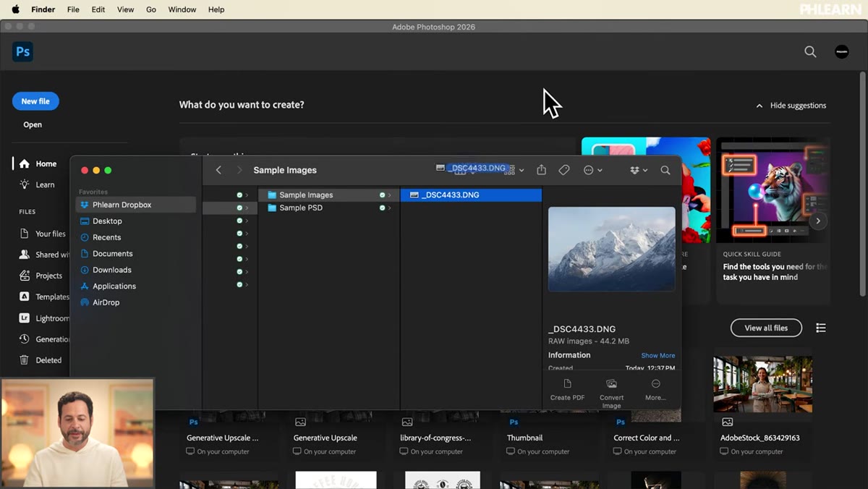The height and width of the screenshot is (489, 868).
Task: Select Recents in Finder sidebar
Action: point(135,237)
